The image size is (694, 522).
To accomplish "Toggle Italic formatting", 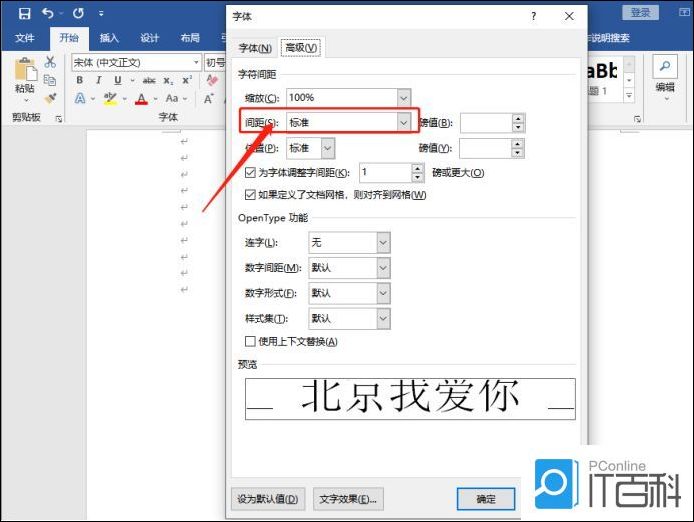I will pos(98,80).
